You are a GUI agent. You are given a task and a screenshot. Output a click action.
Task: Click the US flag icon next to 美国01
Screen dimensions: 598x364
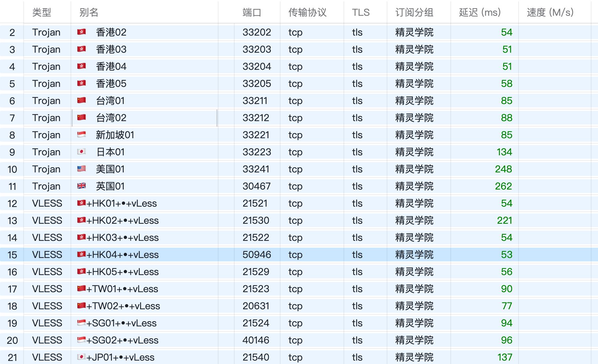point(82,169)
